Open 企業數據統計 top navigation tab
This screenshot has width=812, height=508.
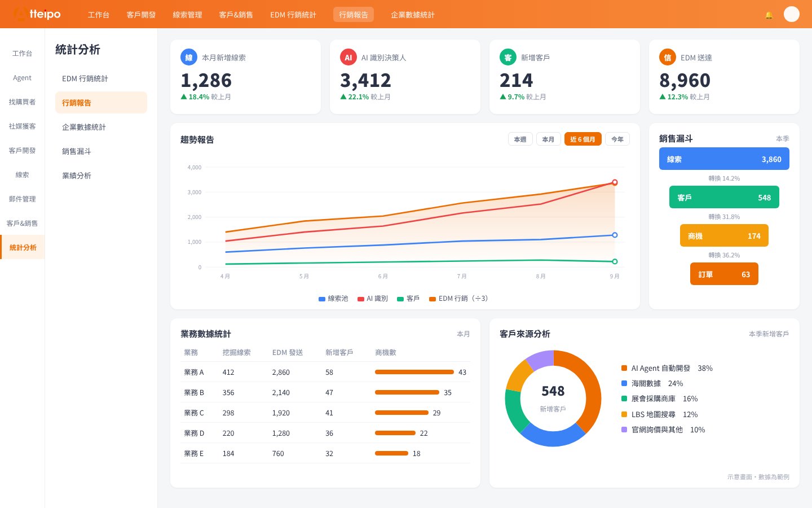pos(413,15)
